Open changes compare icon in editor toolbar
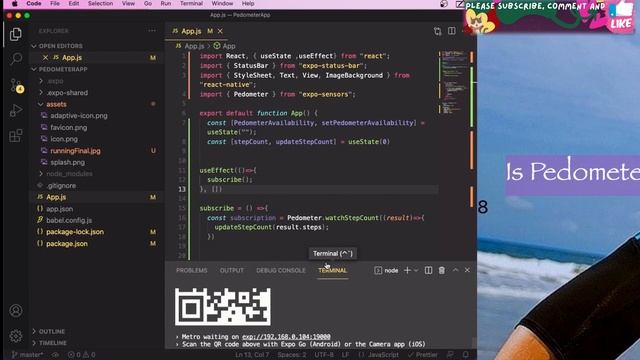The width and height of the screenshot is (640, 360). (x=438, y=31)
